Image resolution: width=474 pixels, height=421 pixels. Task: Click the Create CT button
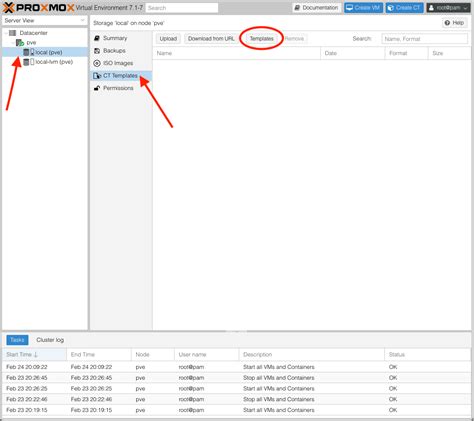coord(405,8)
